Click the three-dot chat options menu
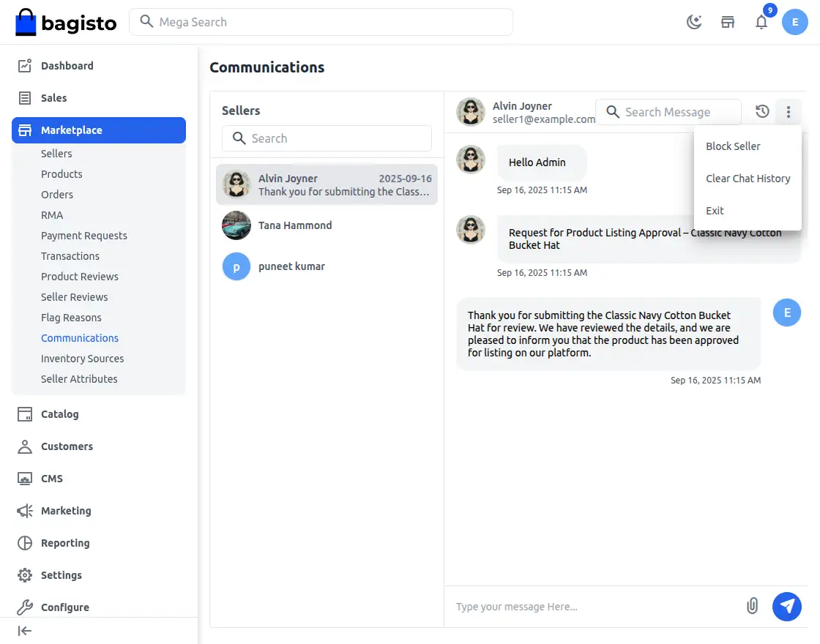Screen dimensions: 820x644 click(789, 112)
